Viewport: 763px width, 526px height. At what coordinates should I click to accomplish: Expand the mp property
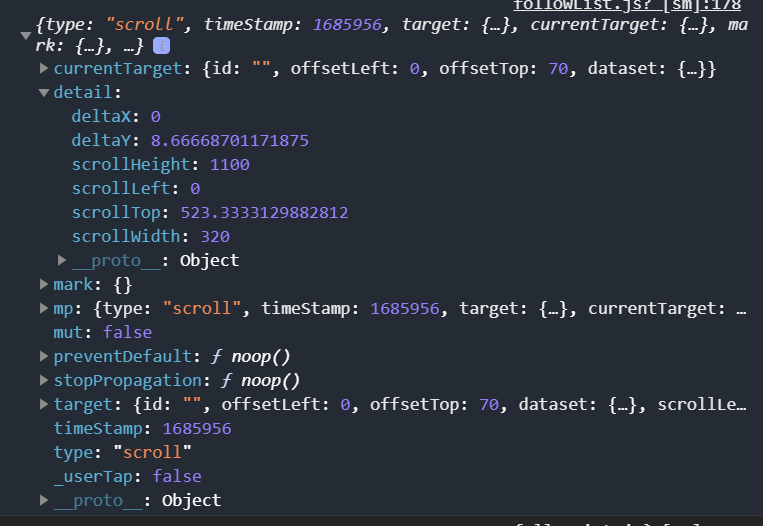(x=44, y=308)
